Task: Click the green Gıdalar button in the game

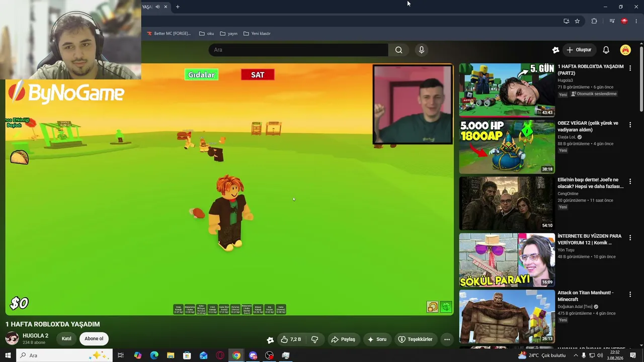Action: pyautogui.click(x=201, y=75)
